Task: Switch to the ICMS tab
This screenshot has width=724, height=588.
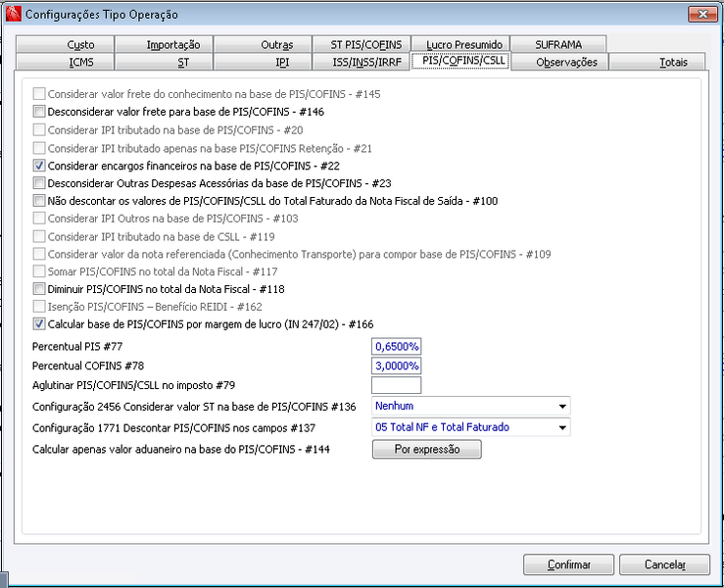Action: tap(65, 62)
